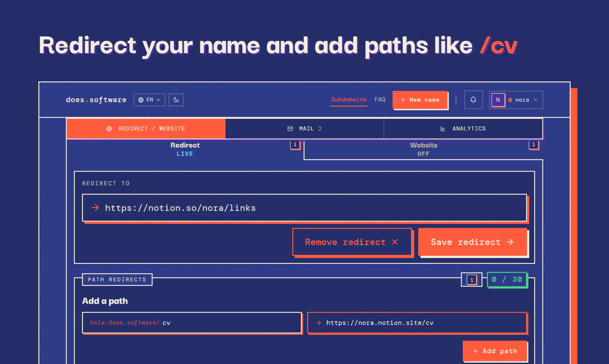Click the hola.does.software/ path input
This screenshot has height=364, width=609.
click(192, 323)
